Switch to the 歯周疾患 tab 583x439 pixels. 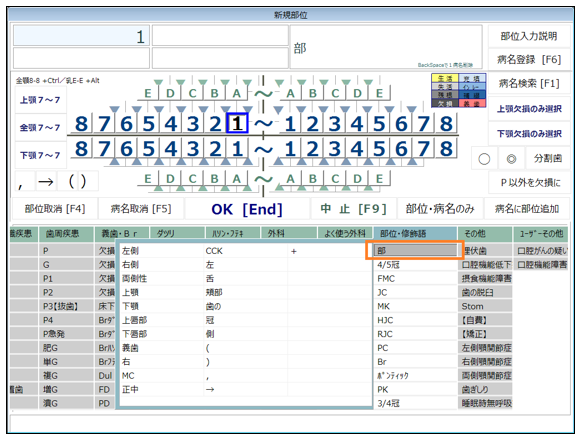pyautogui.click(x=66, y=233)
